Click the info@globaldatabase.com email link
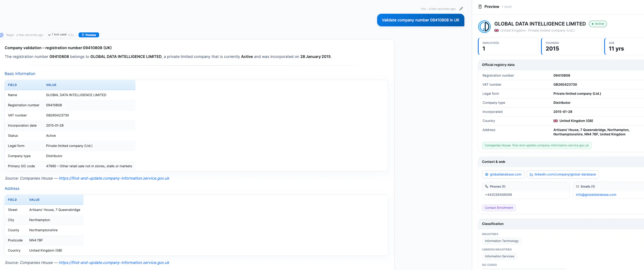The height and width of the screenshot is (270, 644). pos(596,195)
